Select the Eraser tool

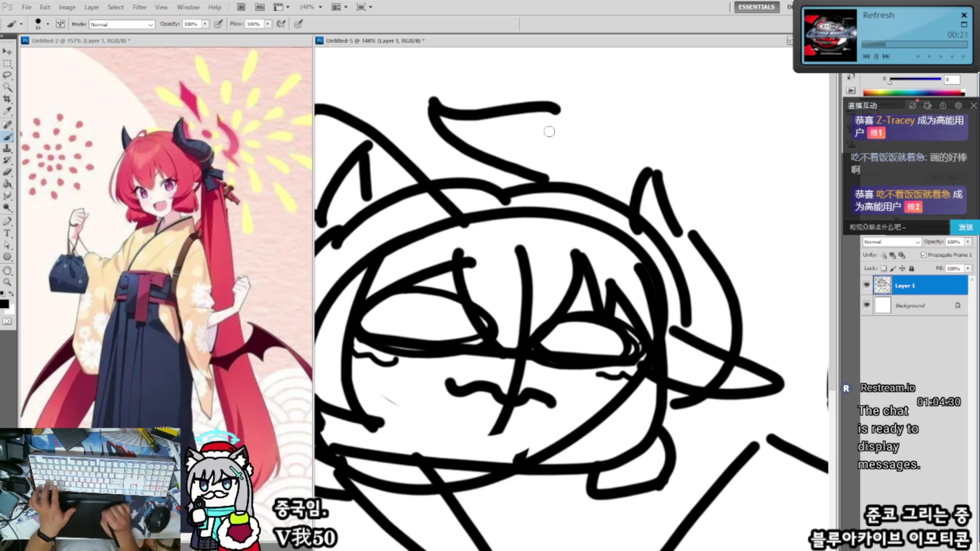pos(7,172)
